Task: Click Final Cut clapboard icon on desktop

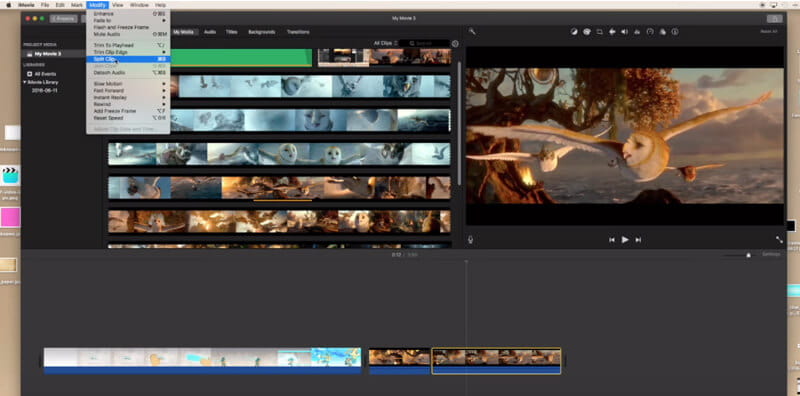Action: (10, 175)
